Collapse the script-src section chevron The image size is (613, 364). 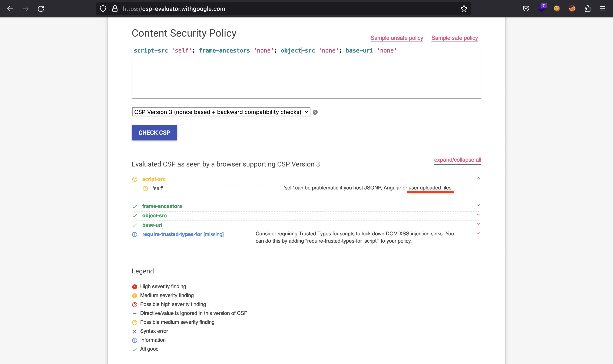click(478, 178)
